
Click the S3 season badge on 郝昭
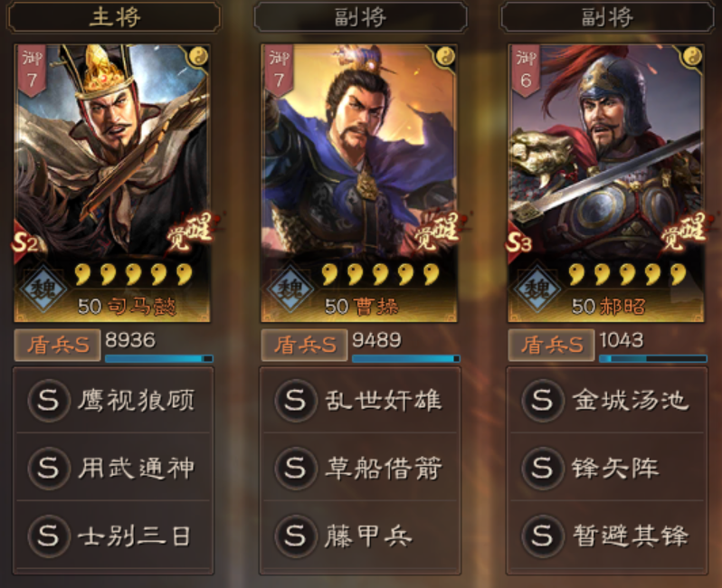[x=518, y=242]
